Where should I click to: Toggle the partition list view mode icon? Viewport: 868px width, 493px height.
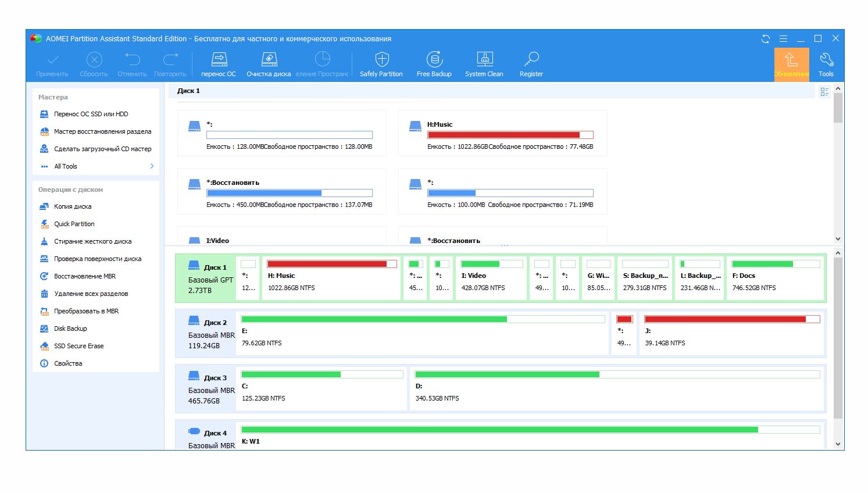(x=824, y=92)
